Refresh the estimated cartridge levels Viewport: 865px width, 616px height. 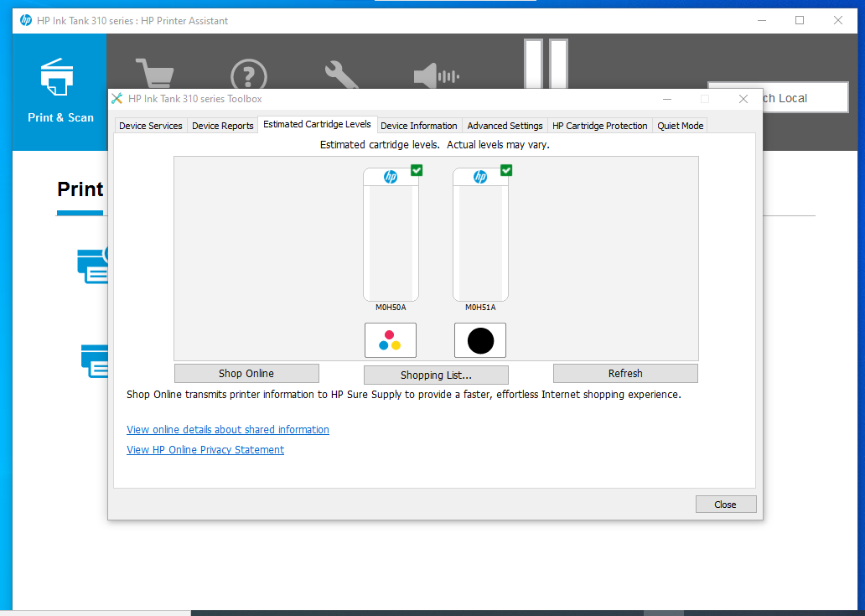click(625, 373)
